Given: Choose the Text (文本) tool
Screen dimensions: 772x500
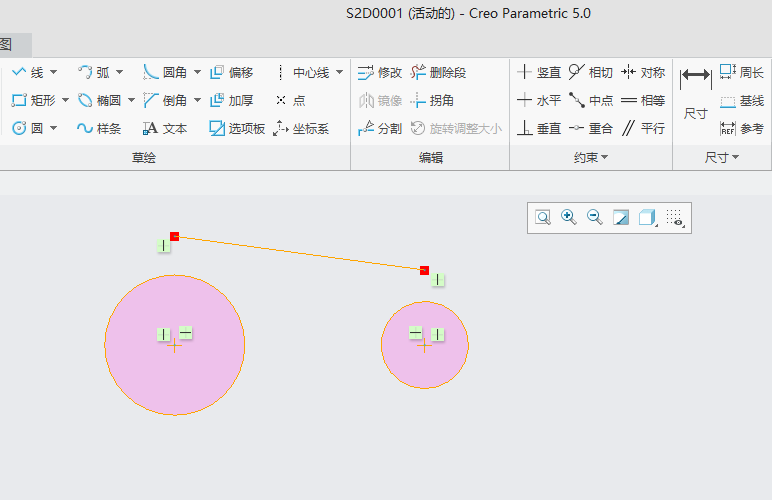Looking at the screenshot, I should click(x=165, y=128).
